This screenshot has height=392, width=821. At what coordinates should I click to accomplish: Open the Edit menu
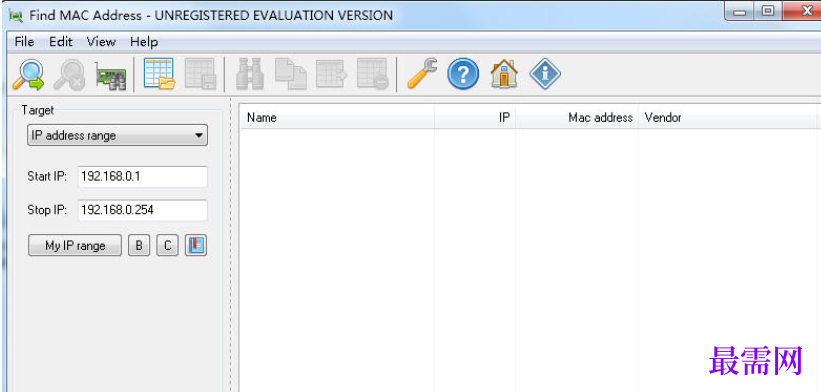[61, 42]
